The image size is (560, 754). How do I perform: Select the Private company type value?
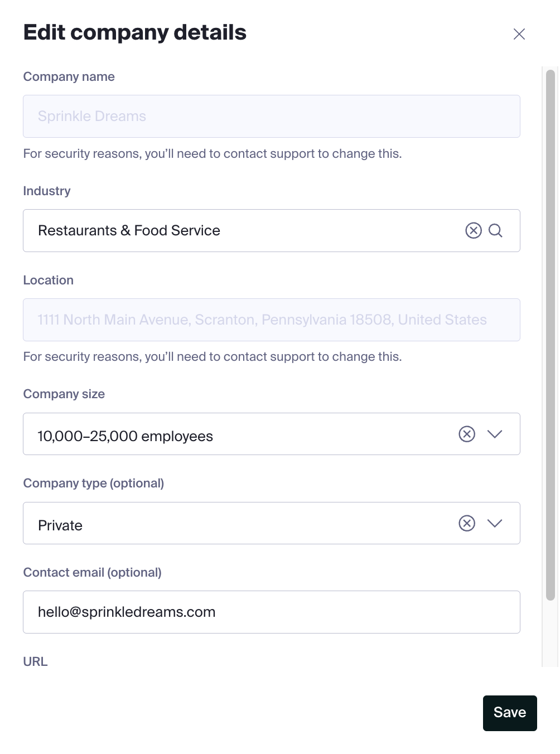pos(60,525)
